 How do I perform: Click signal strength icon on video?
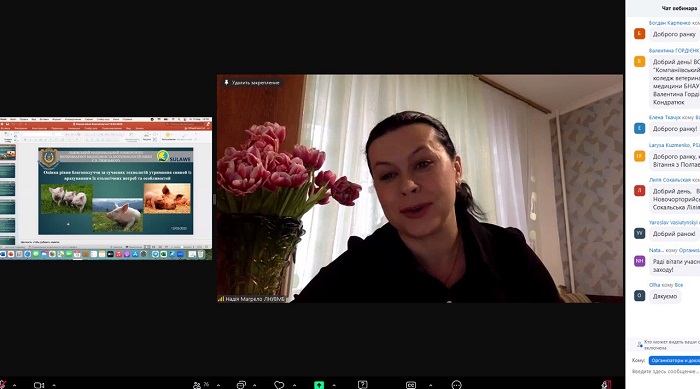tap(221, 299)
